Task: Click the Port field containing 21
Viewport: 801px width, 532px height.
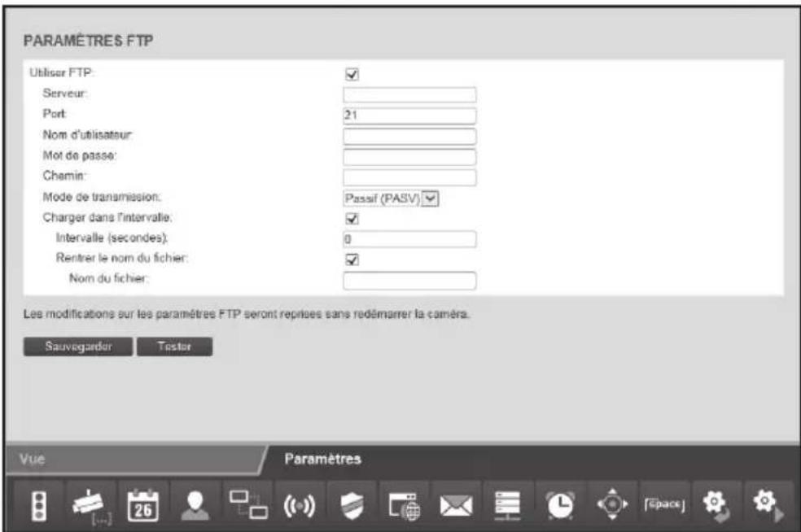Action: (x=409, y=116)
